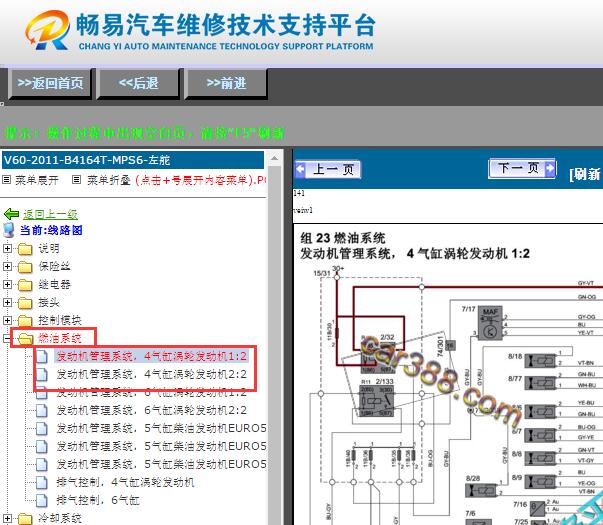Open 发动机管理系统, 4气缸涡轮发动机1:2

coord(152,356)
